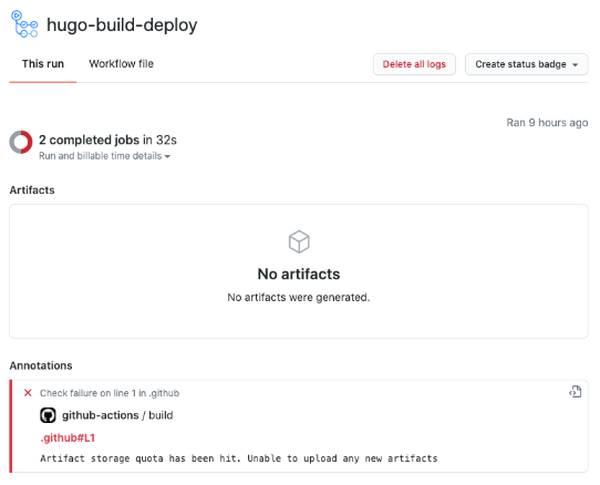Click the red job status donut icon
This screenshot has height=485, width=600.
[x=21, y=143]
